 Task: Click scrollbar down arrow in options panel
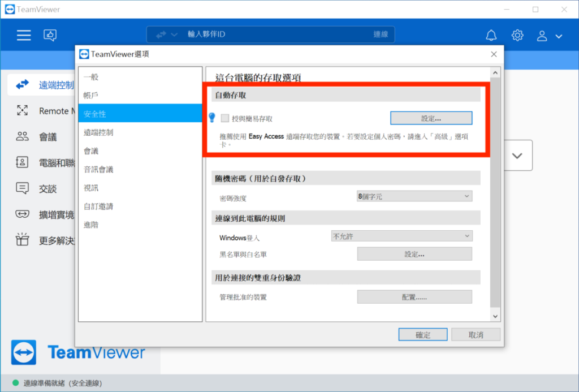(x=495, y=316)
